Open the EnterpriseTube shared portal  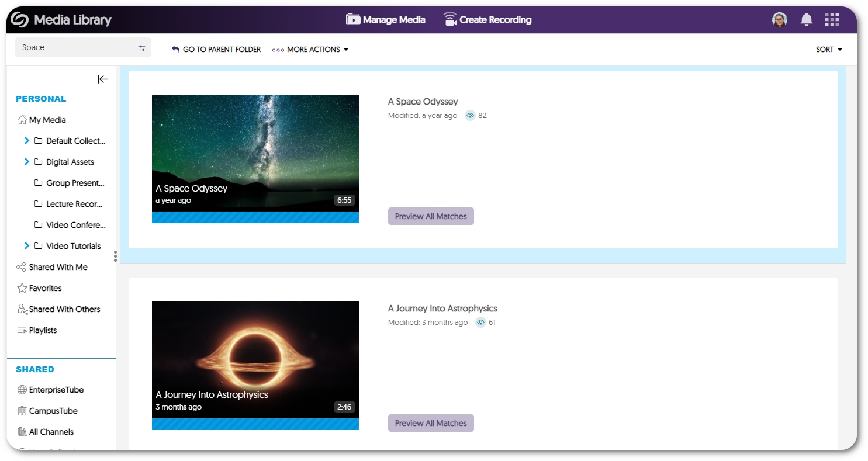tap(56, 390)
